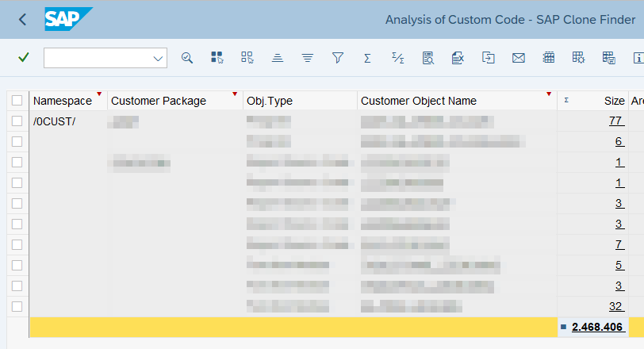The width and height of the screenshot is (644, 349).
Task: Toggle the select-all checkbox in table header
Action: pyautogui.click(x=17, y=101)
